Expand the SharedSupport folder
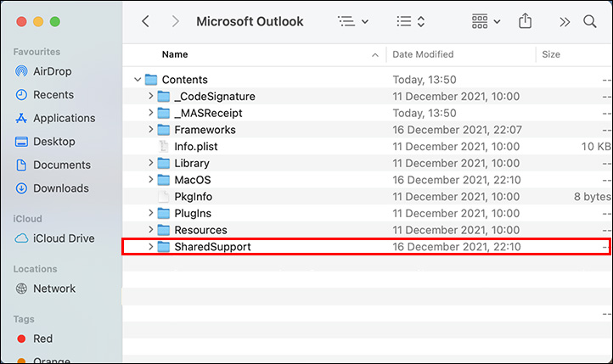 (150, 247)
